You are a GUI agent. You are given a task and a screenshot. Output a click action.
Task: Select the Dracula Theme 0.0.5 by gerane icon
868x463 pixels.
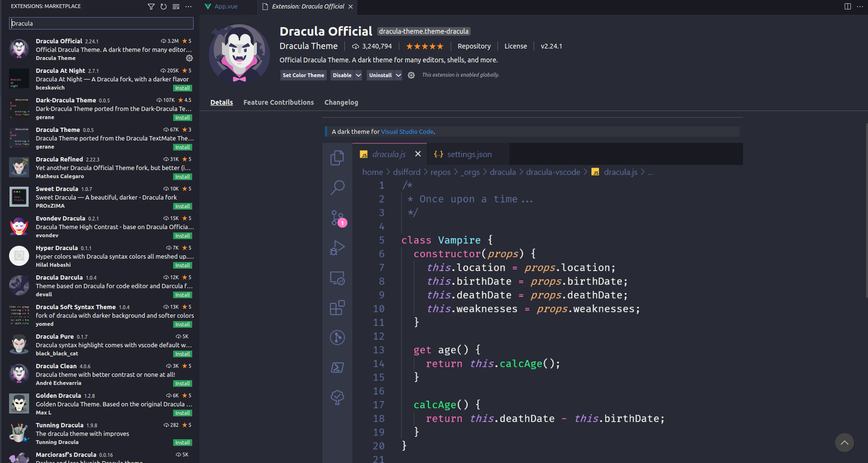click(x=19, y=138)
